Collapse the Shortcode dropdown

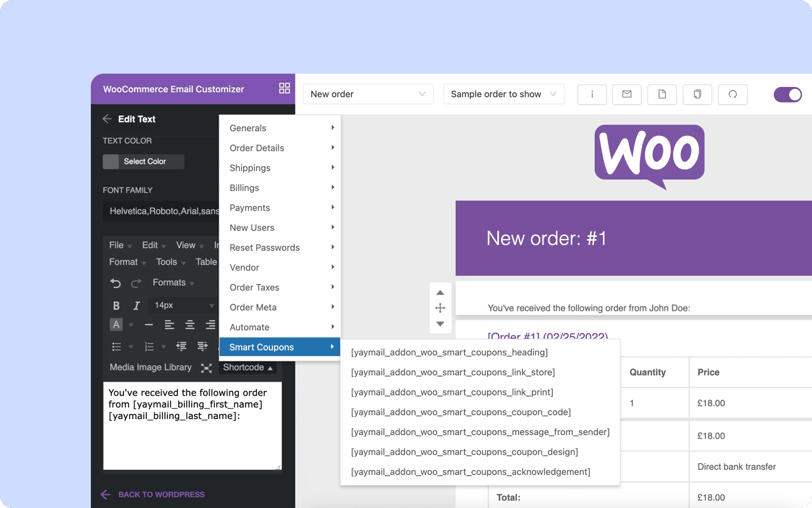(248, 367)
